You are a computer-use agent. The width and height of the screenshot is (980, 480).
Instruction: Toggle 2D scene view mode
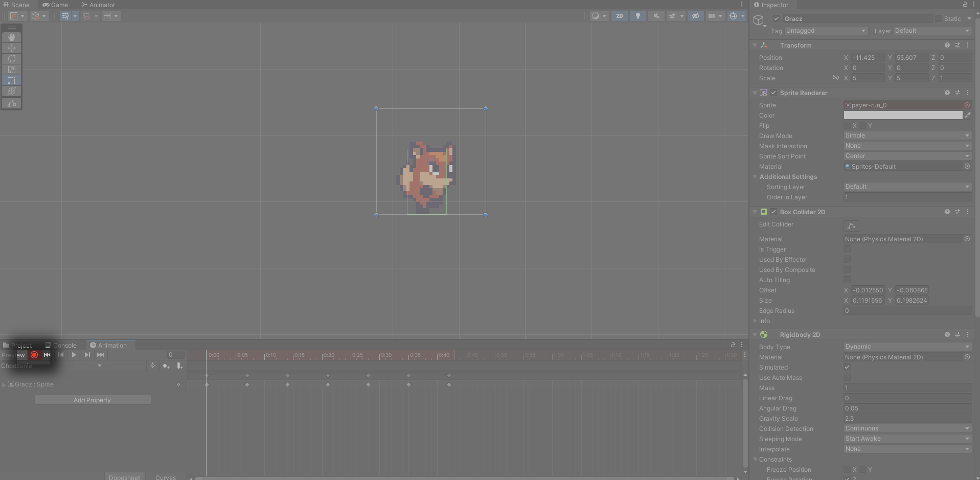[619, 16]
